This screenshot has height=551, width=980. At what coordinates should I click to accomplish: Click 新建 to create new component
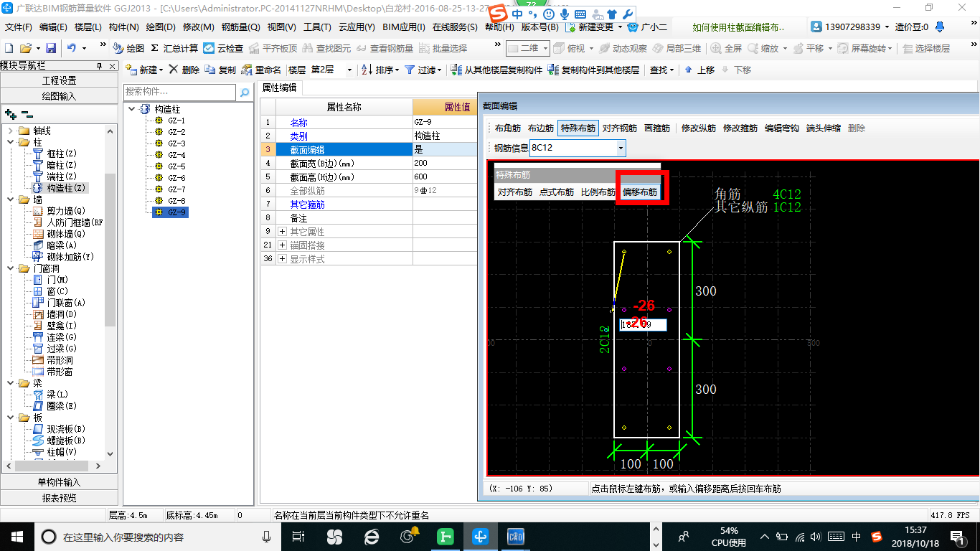(x=144, y=70)
